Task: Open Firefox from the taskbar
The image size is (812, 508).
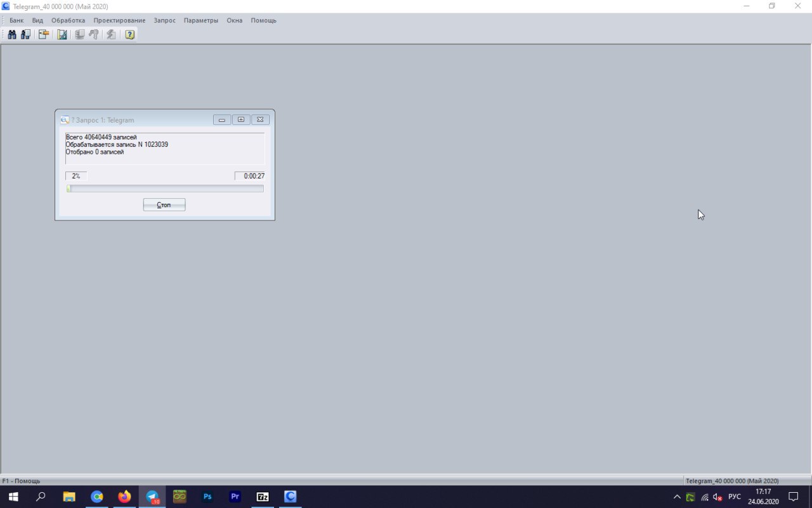Action: pos(124,497)
